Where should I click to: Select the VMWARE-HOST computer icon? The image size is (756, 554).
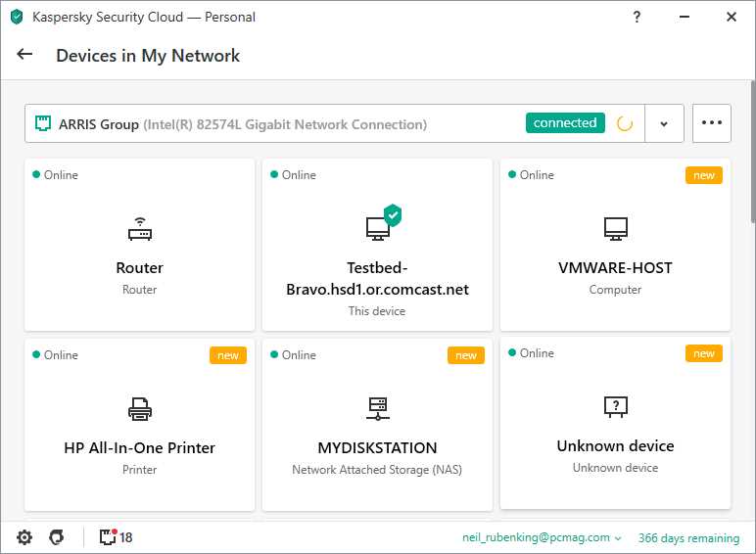[616, 229]
